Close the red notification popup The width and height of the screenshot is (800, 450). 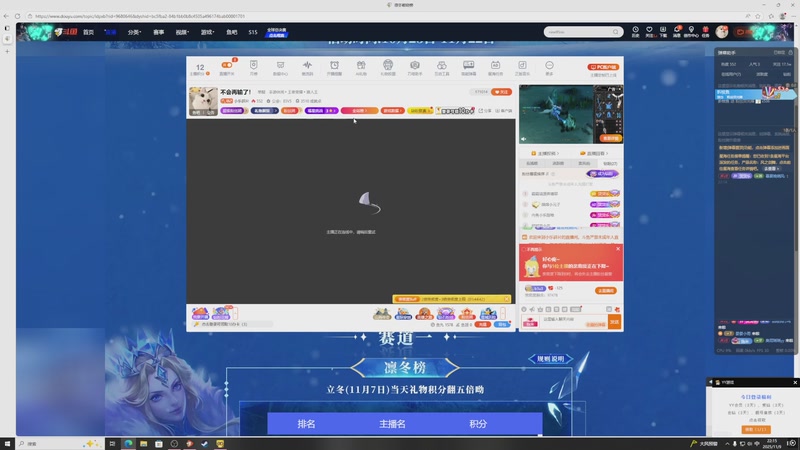618,249
